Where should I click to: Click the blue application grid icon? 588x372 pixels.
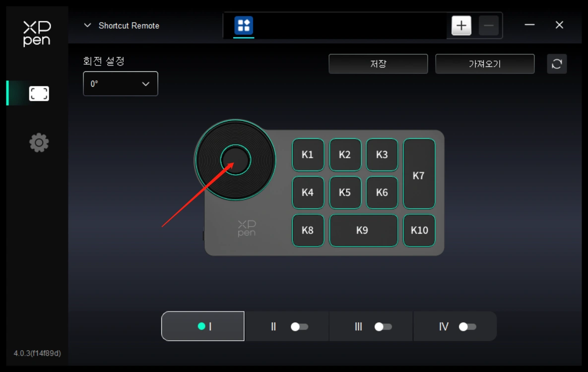tap(244, 25)
